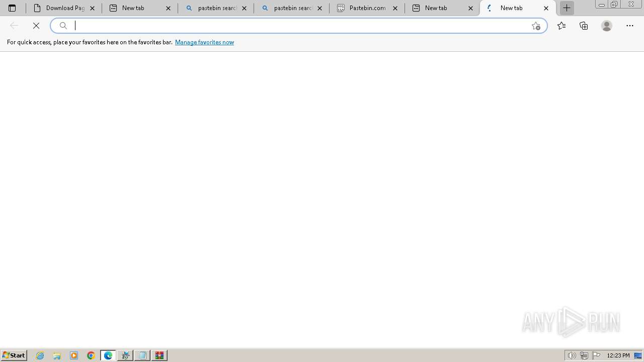Viewport: 644px width, 362px height.
Task: Click the address bar search field
Action: click(298, 26)
